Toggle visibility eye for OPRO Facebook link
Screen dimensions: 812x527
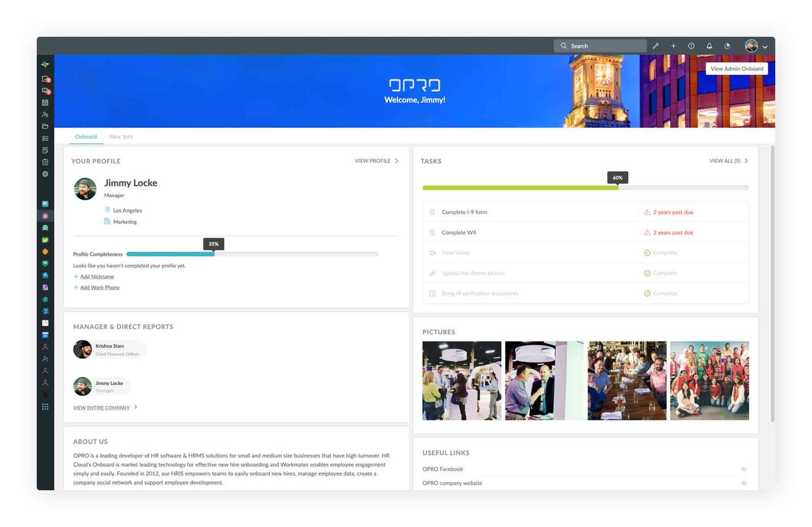(744, 469)
